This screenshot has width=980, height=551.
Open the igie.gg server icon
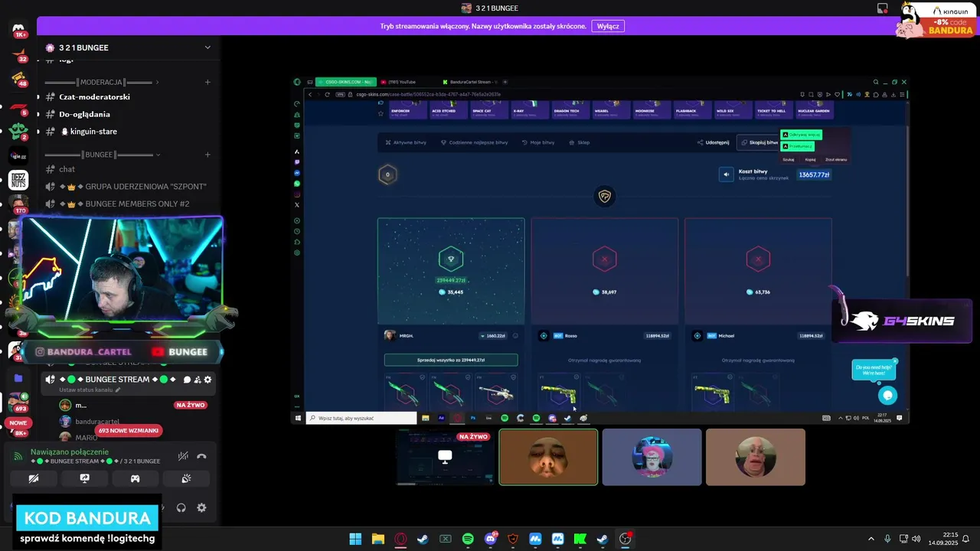[x=19, y=156]
